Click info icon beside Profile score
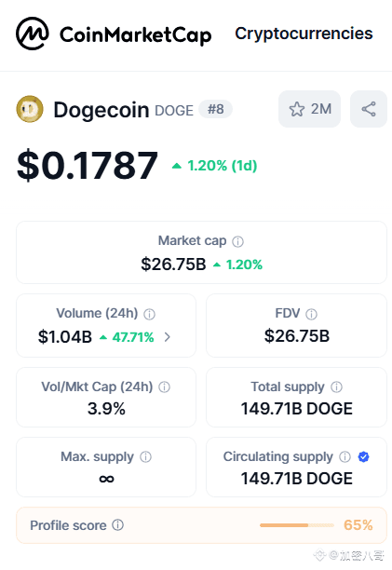Screen dimensions: 392x570 [117, 525]
